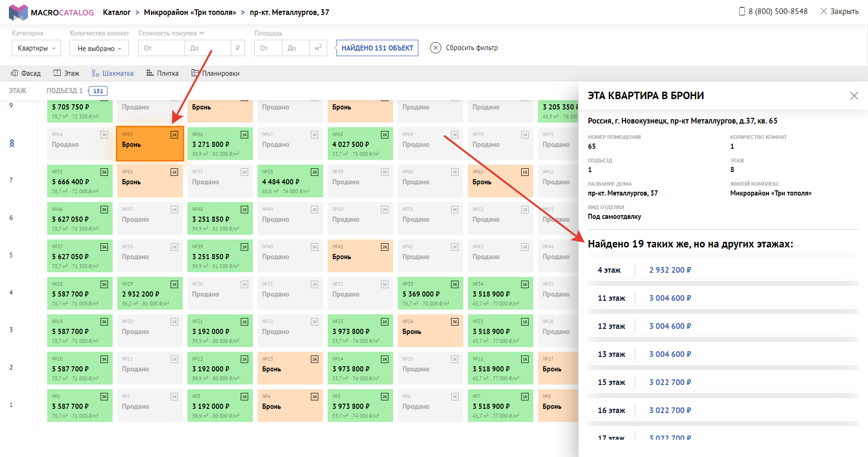Select apartment №5 priced 3 973 800 ₽
868x457 pixels.
[x=360, y=406]
